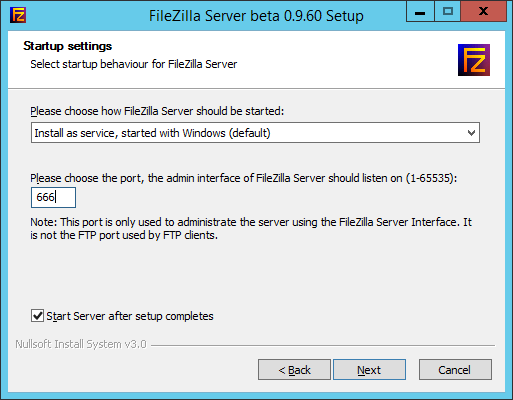Screen dimensions: 513x400
Task: Minimize the FileZilla Server Setup window
Action: (x=420, y=12)
